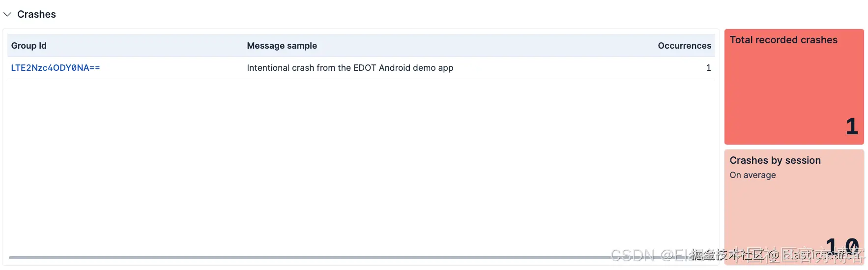868x270 pixels.
Task: Open the LTE2Nzc4ODY0NA== group link
Action: point(56,68)
